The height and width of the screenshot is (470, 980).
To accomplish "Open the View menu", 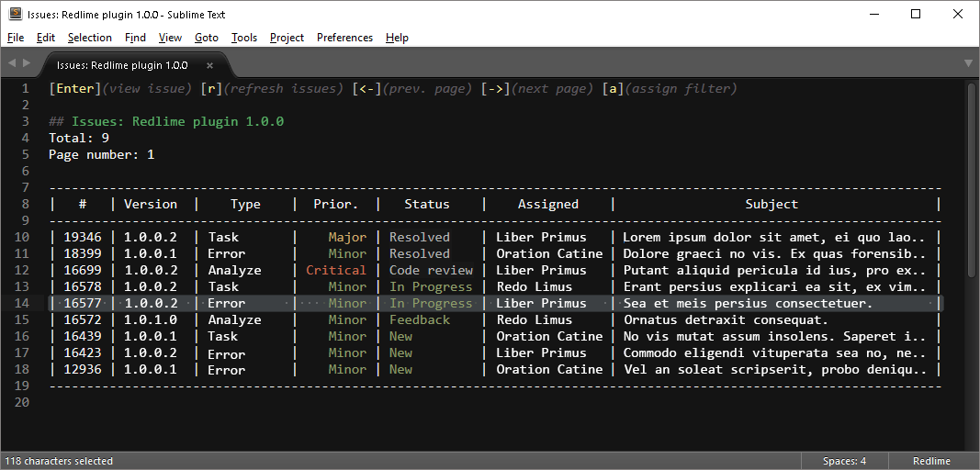I will point(170,38).
